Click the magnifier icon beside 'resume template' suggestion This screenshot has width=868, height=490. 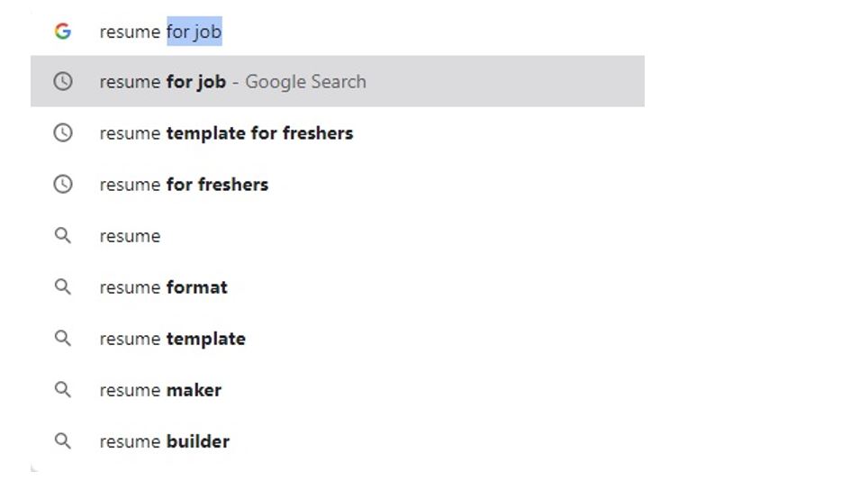tap(62, 339)
